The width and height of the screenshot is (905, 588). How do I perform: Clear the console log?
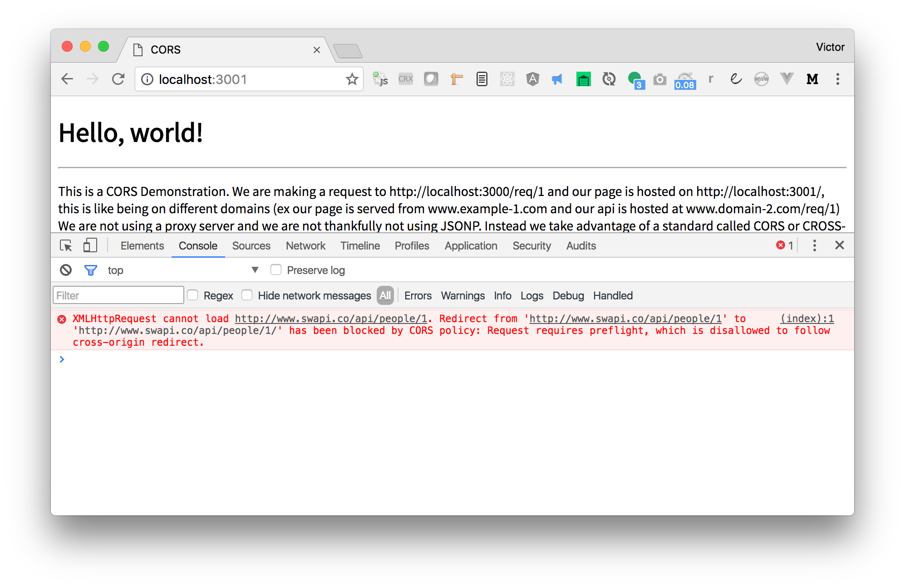(66, 270)
